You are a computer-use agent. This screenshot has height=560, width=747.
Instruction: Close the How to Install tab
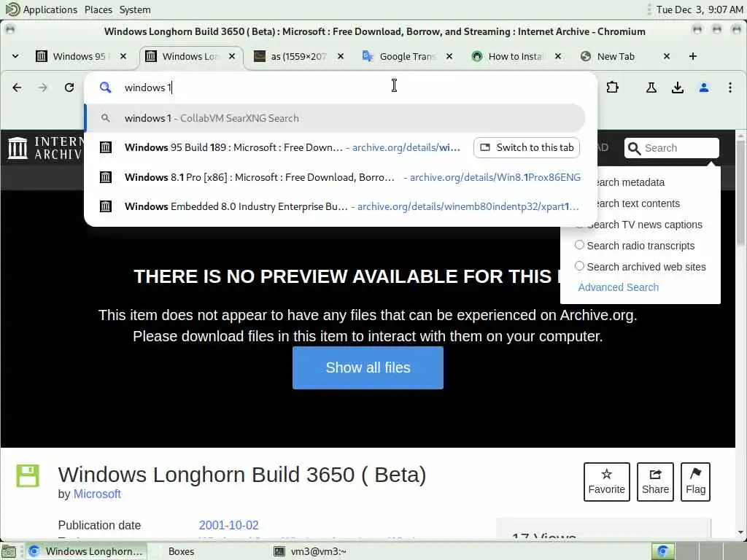point(558,56)
